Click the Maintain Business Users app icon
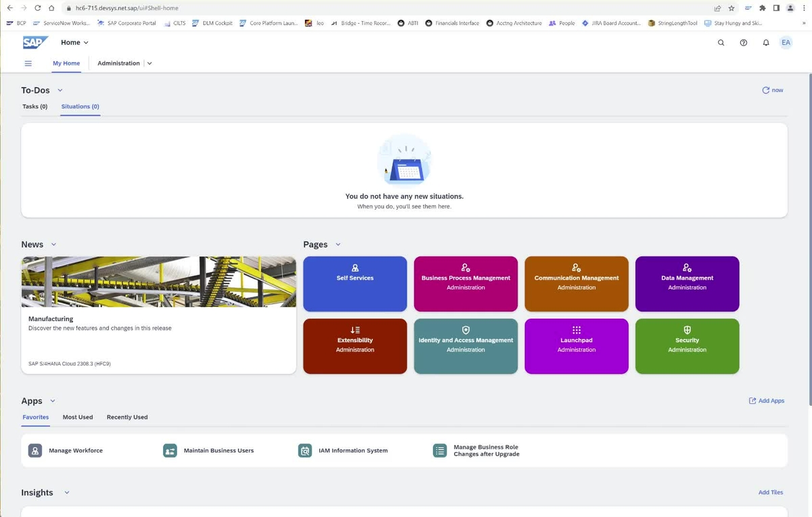 170,451
